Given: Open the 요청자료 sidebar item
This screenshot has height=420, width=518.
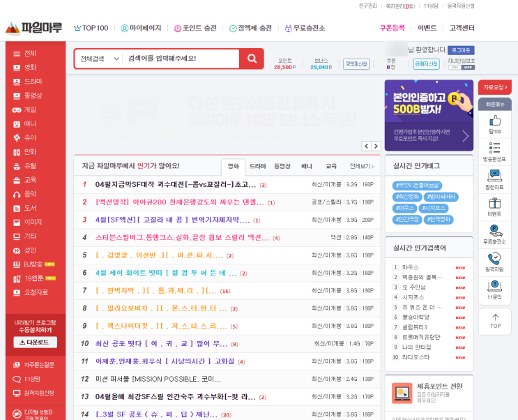Looking at the screenshot, I should (x=31, y=292).
